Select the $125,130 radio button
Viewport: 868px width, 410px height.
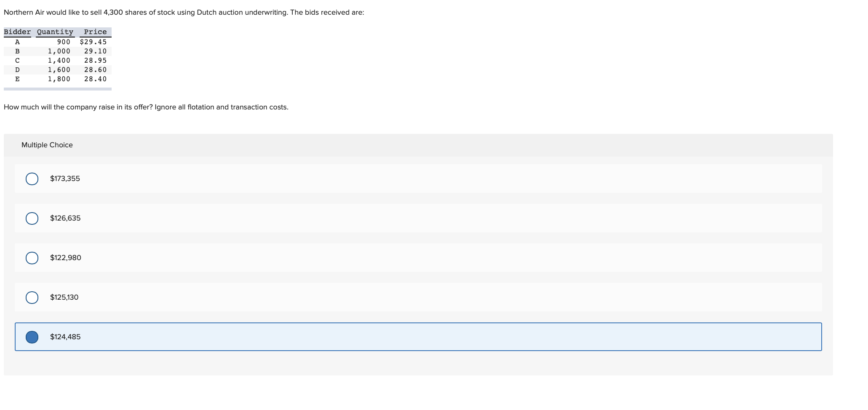32,298
